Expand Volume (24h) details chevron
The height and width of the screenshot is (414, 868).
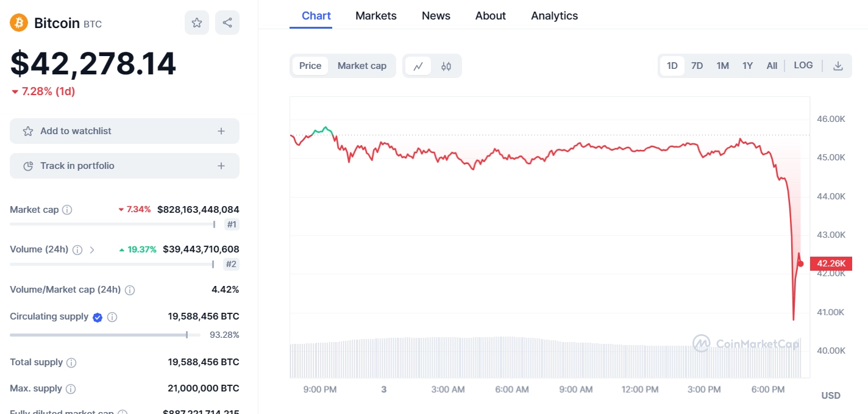coord(92,249)
